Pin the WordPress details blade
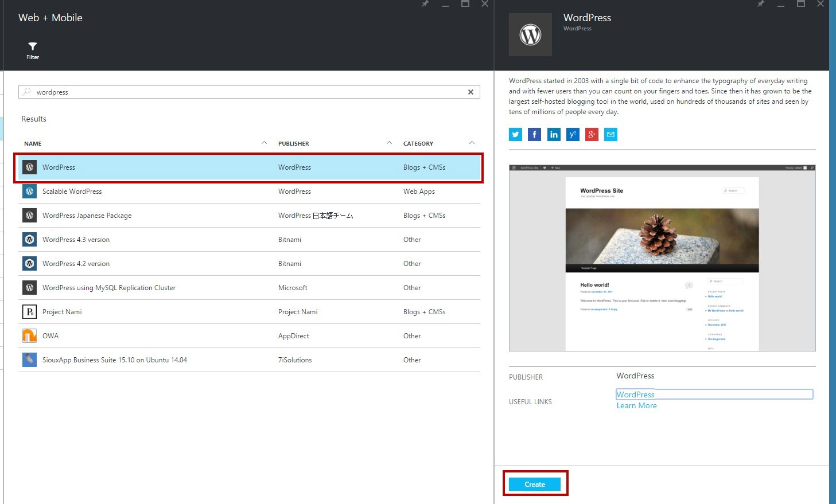The image size is (836, 504). (x=761, y=4)
